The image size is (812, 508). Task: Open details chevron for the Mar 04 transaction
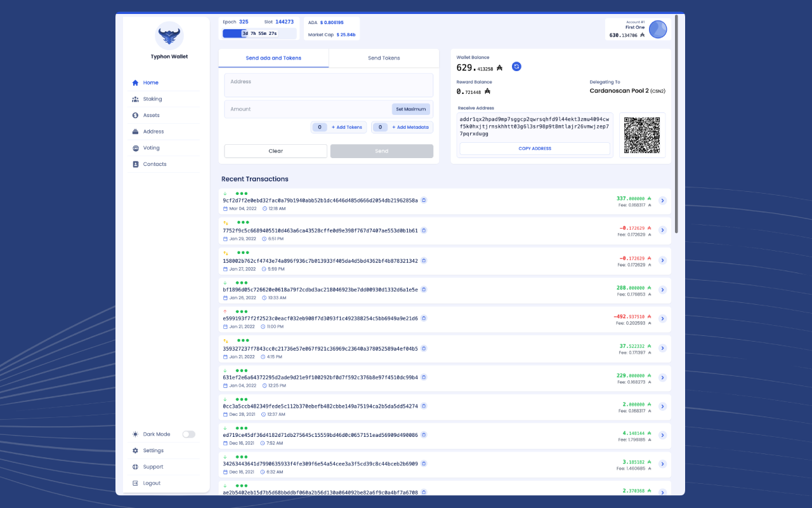(662, 200)
